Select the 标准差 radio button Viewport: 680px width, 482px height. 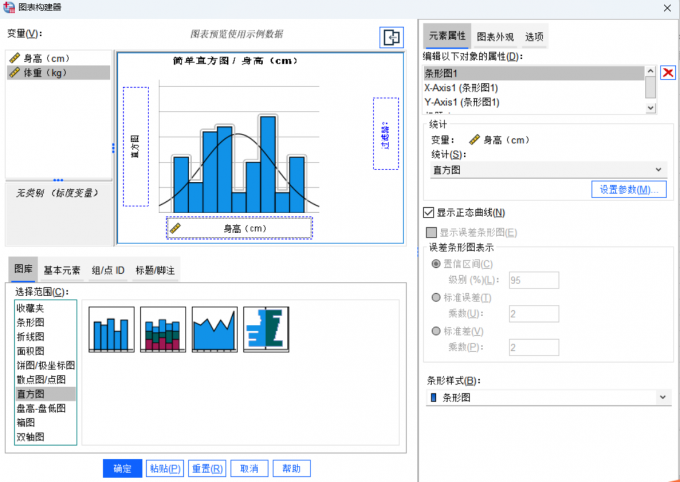pos(436,331)
